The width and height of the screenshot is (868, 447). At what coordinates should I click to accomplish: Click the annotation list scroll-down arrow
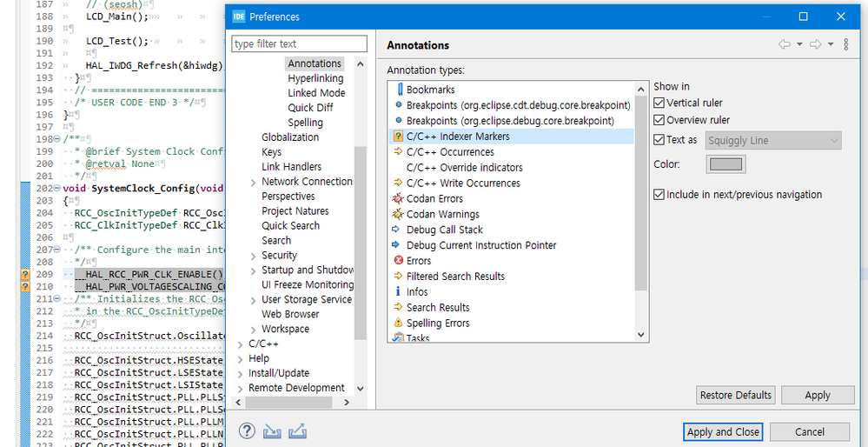641,335
